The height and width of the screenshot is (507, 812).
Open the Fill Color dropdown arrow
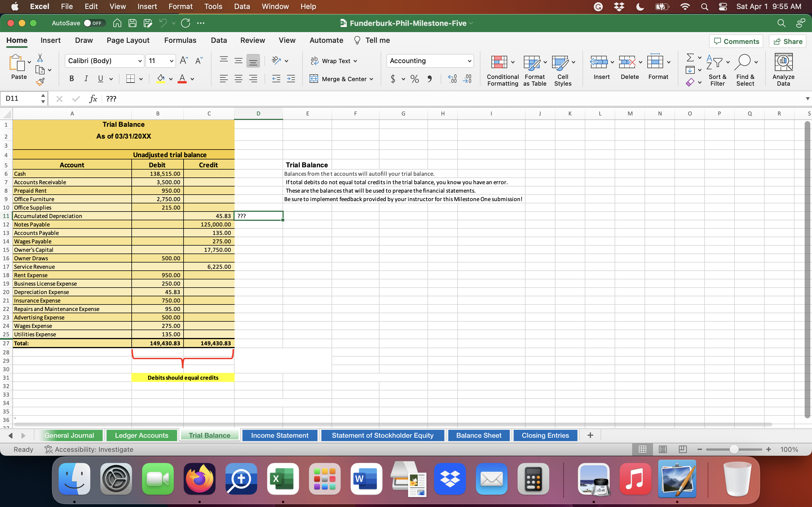click(171, 79)
